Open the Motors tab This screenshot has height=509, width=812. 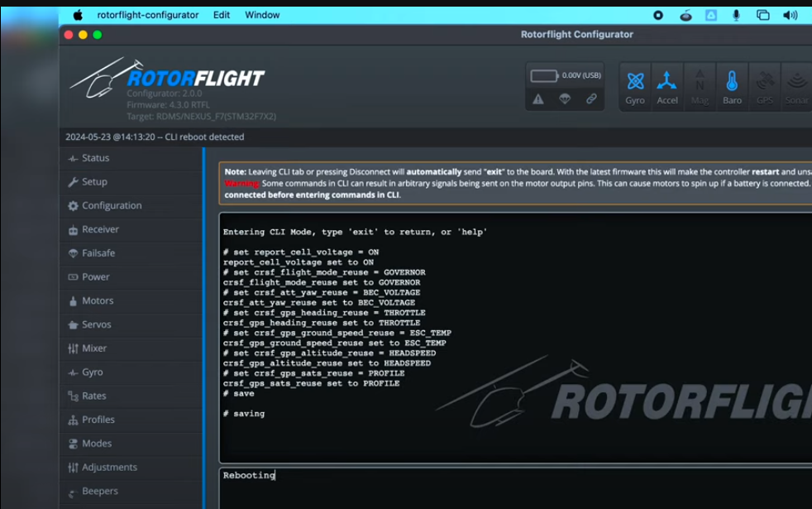click(x=131, y=301)
